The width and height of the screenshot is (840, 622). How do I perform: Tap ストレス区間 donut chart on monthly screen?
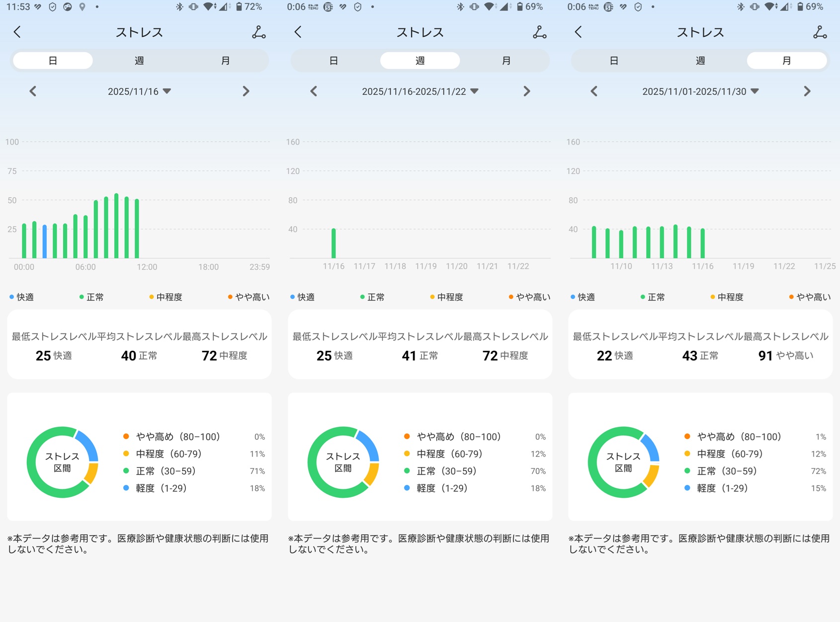(x=623, y=462)
